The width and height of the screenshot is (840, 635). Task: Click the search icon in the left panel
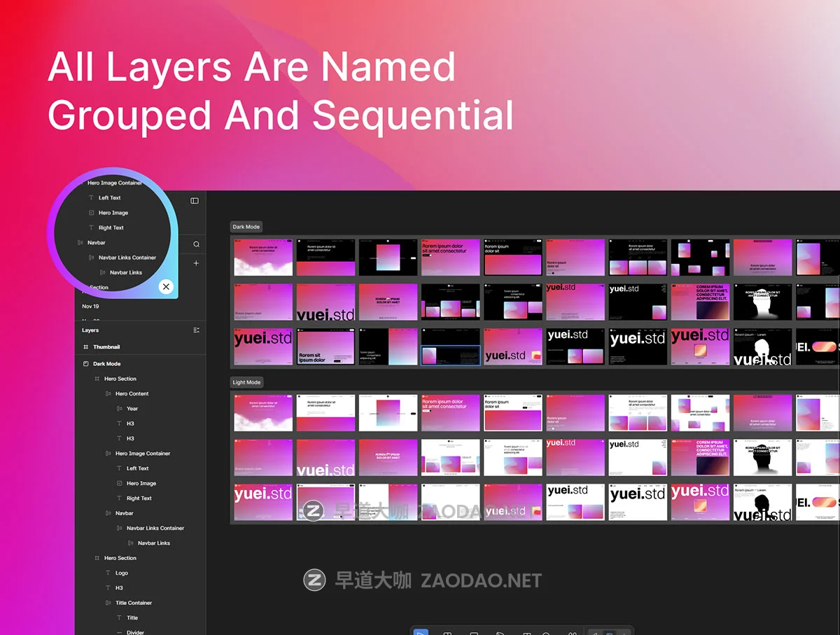196,244
